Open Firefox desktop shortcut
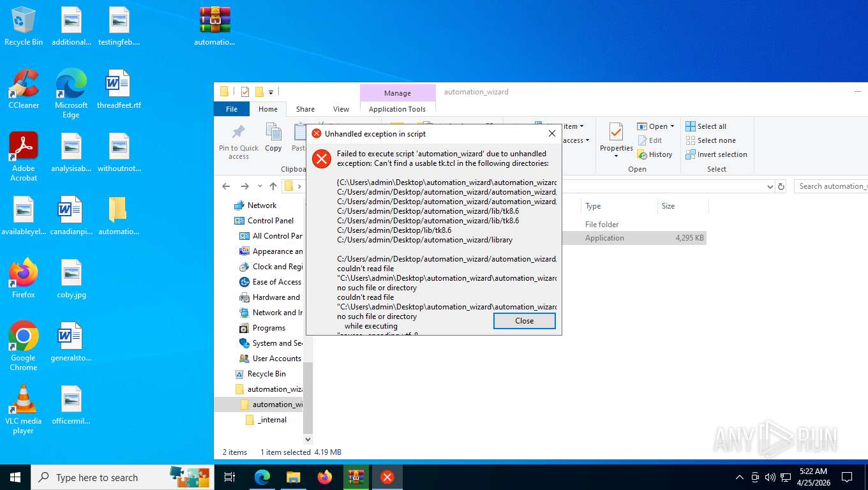The width and height of the screenshot is (868, 490). point(24,278)
